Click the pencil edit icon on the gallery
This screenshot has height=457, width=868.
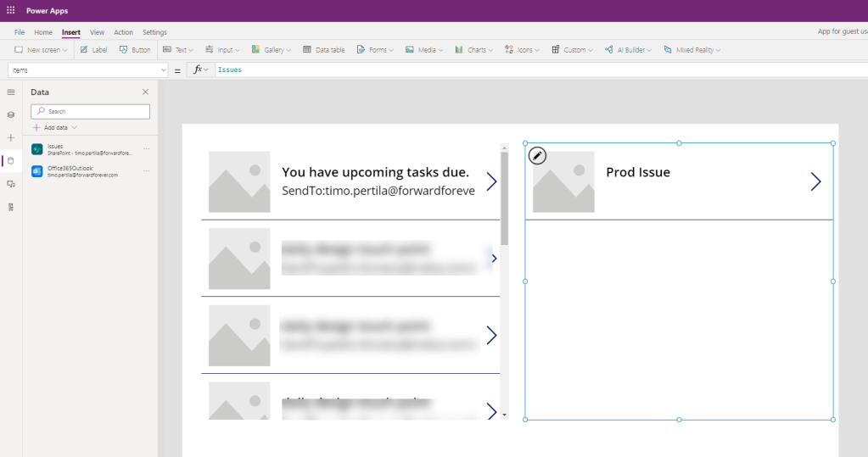[x=537, y=156]
